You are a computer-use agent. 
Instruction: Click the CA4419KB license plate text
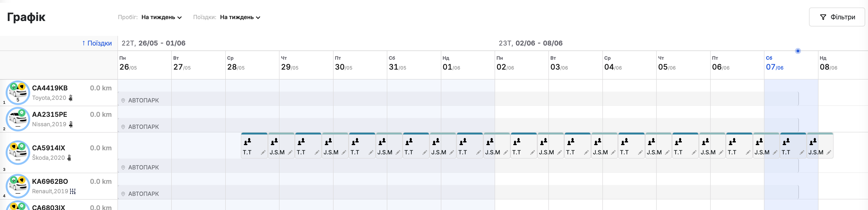point(50,88)
